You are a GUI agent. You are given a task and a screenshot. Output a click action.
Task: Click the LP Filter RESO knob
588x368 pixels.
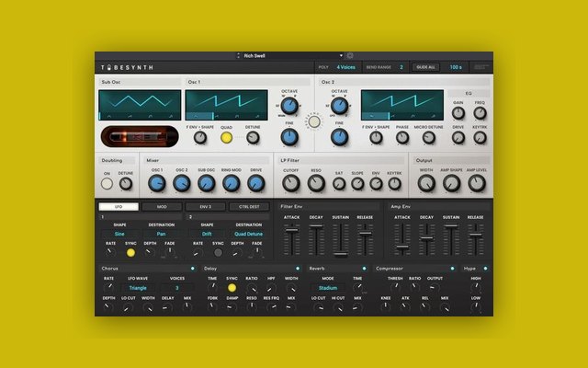(x=316, y=184)
